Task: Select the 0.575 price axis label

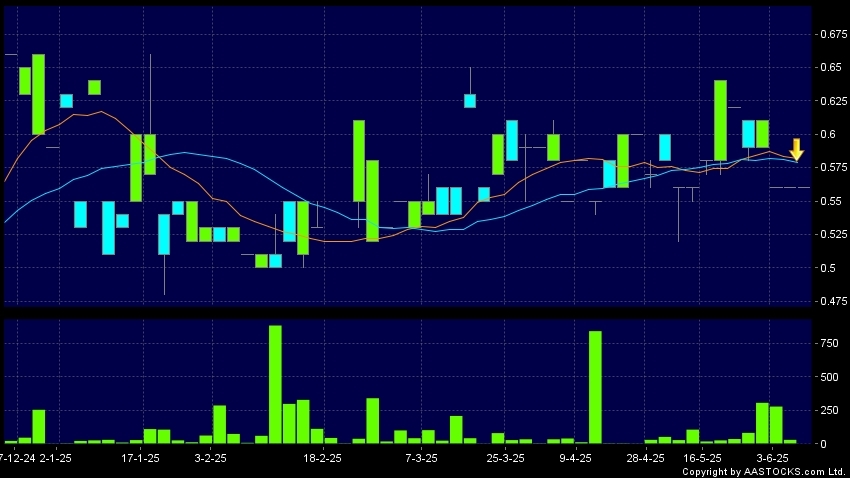Action: [x=834, y=167]
